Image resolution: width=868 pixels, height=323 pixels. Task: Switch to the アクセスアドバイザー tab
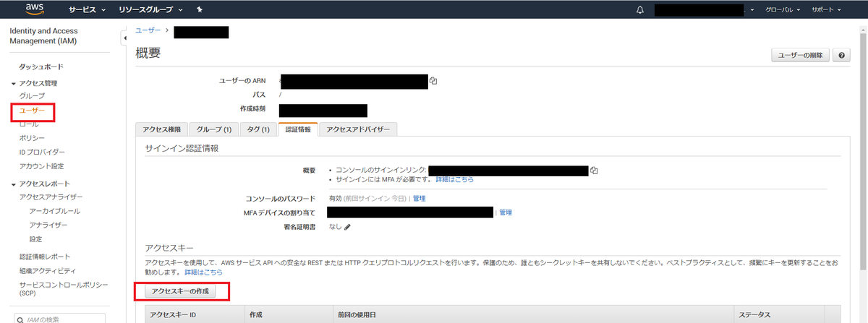358,129
